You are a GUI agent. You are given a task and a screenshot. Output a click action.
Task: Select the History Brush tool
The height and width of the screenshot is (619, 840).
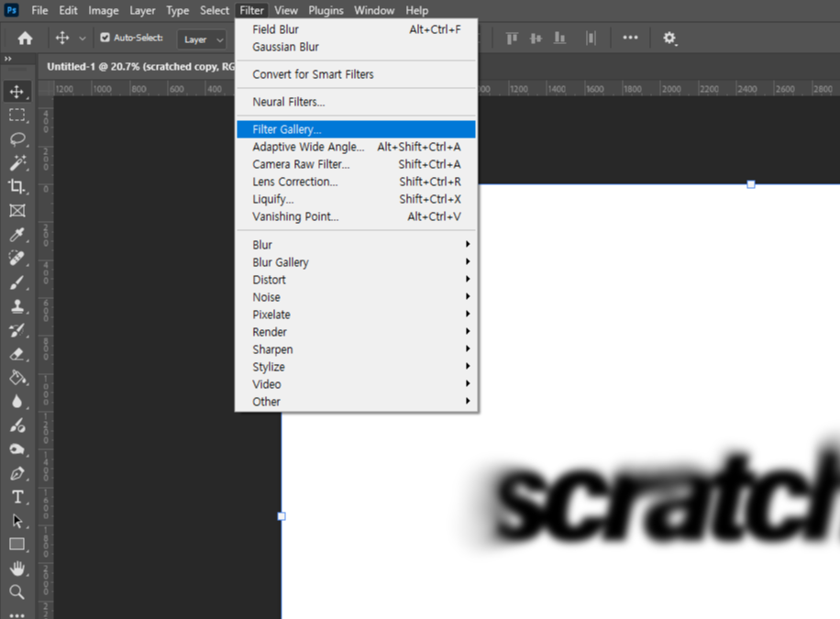tap(17, 330)
